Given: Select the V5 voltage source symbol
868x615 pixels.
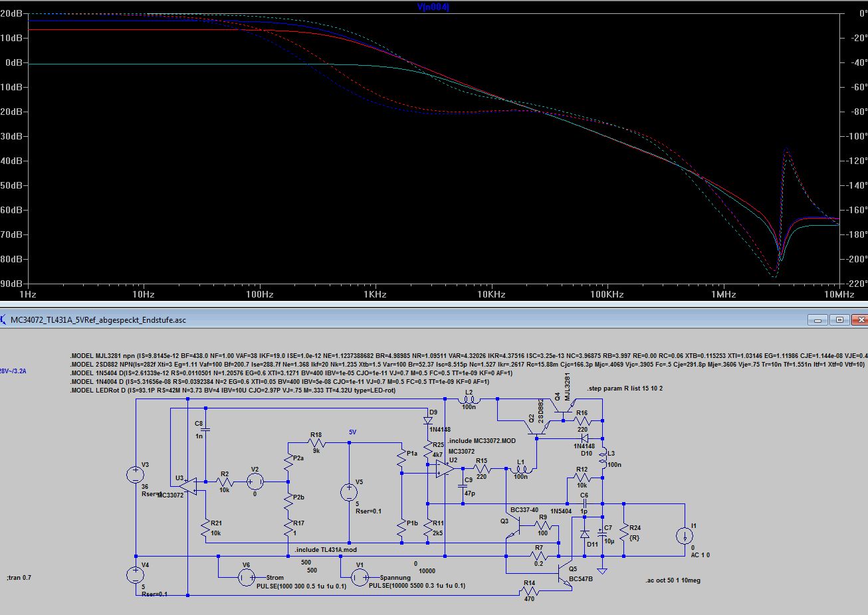Looking at the screenshot, I should point(349,492).
